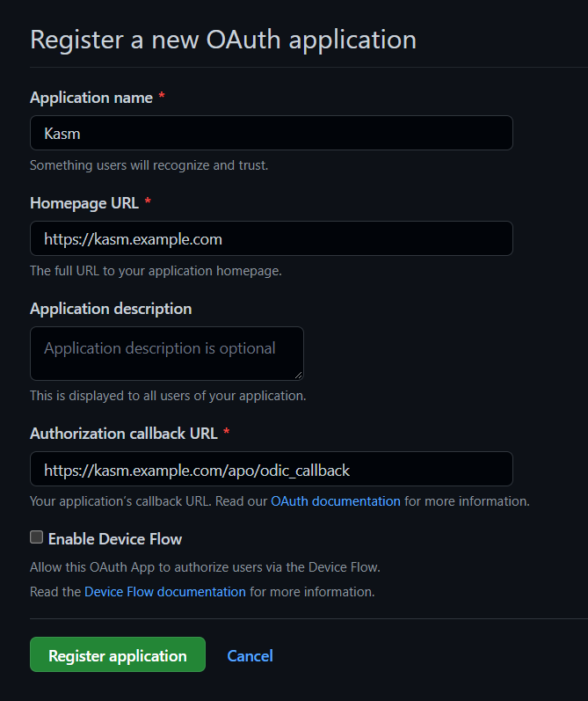Click the 'Register a new OAuth application' heading
Image resolution: width=588 pixels, height=701 pixels.
click(223, 40)
